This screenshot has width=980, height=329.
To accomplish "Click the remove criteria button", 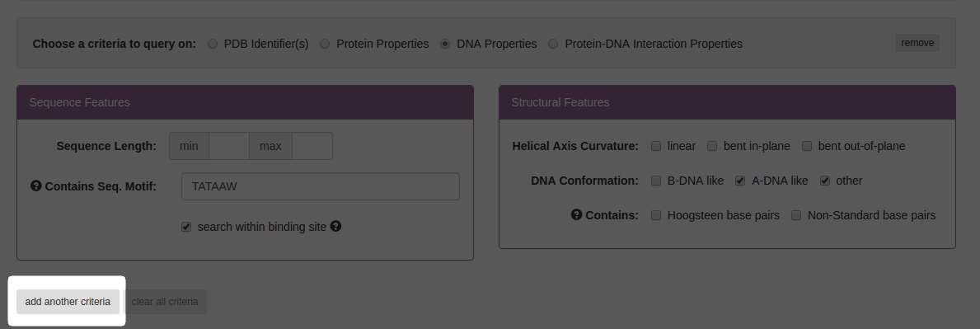I will (917, 43).
